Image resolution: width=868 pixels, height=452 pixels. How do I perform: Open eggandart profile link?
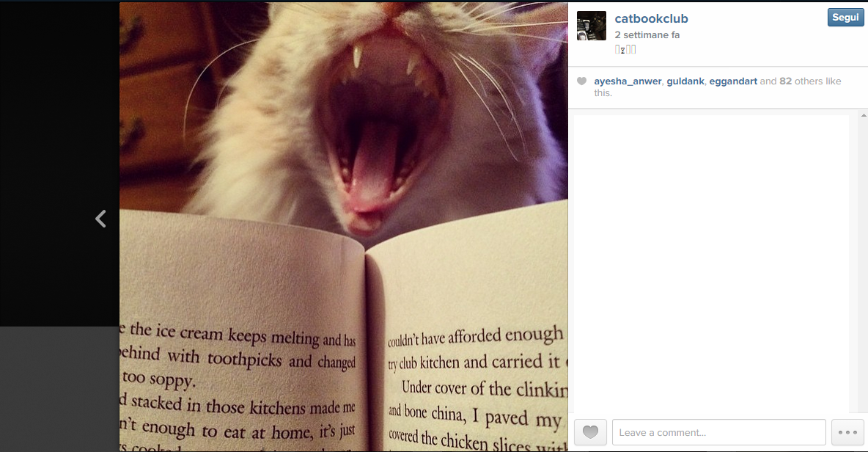coord(733,81)
